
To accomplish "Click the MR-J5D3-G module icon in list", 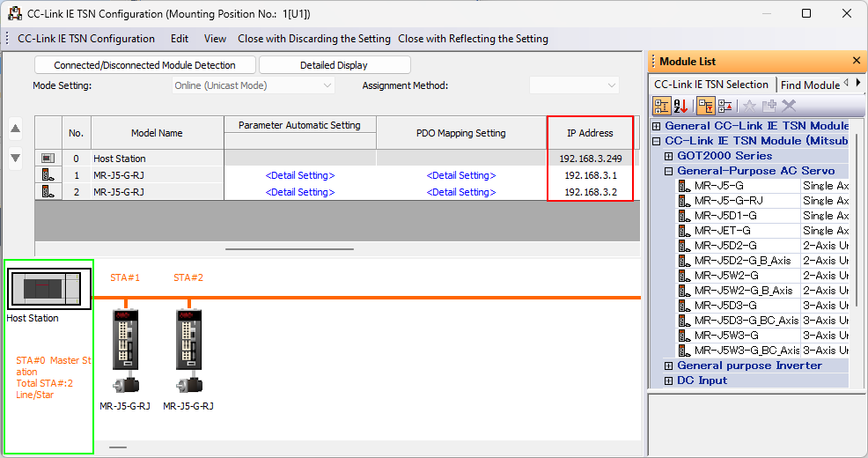I will tap(685, 306).
